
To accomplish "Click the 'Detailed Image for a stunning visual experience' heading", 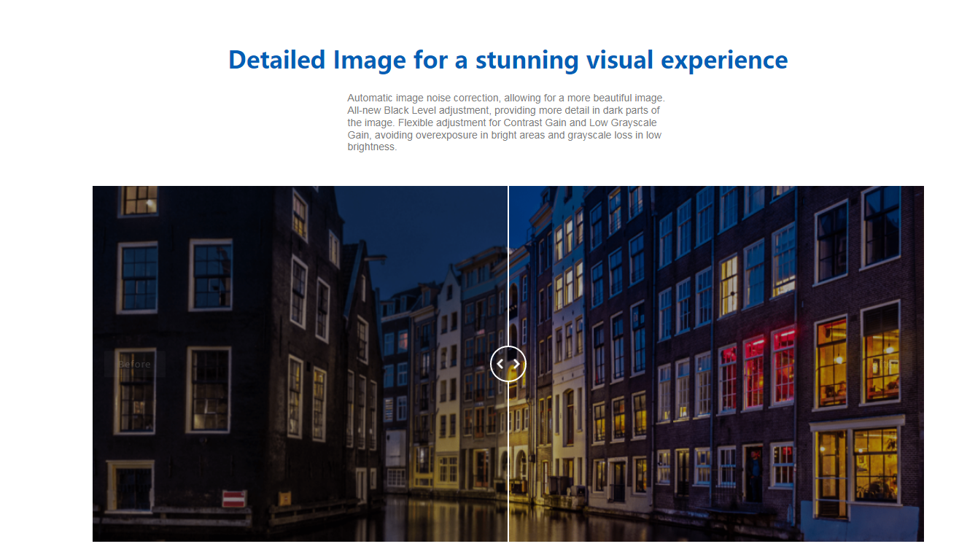I will 508,60.
